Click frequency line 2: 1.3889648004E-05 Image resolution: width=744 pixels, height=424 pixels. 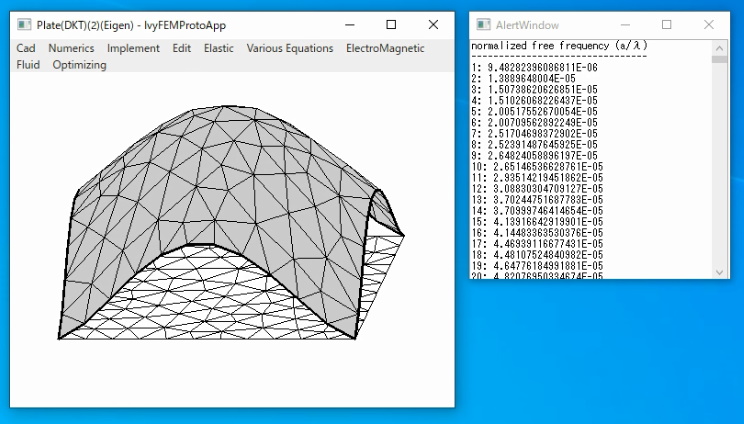point(523,78)
